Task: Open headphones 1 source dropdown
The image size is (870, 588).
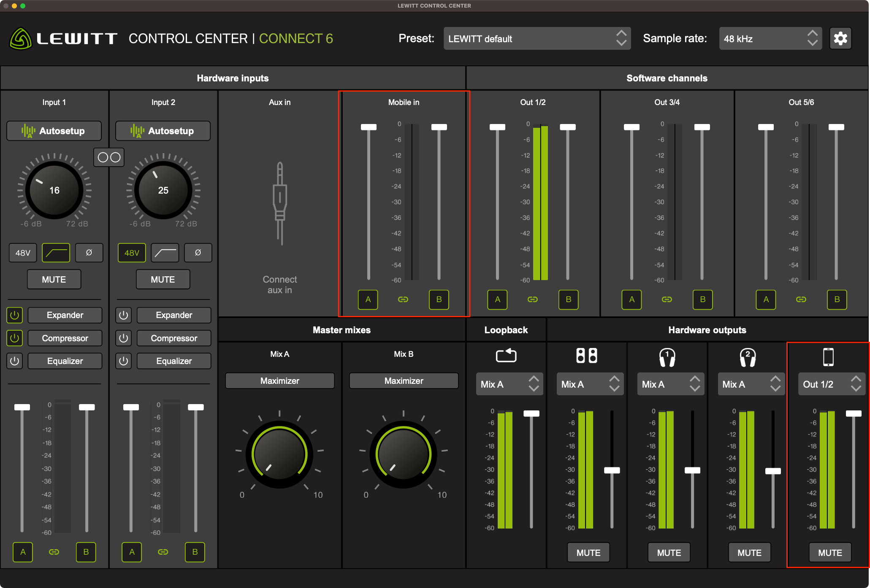Action: 671,384
